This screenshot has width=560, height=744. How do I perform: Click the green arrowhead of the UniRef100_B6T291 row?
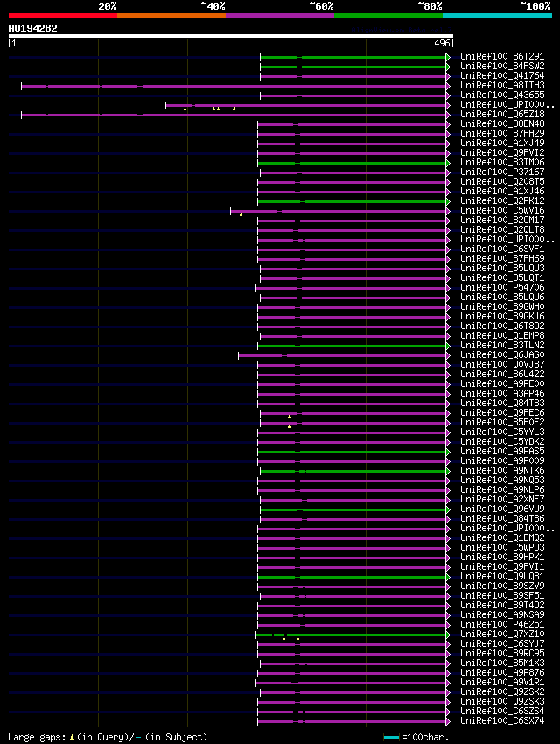pos(448,58)
